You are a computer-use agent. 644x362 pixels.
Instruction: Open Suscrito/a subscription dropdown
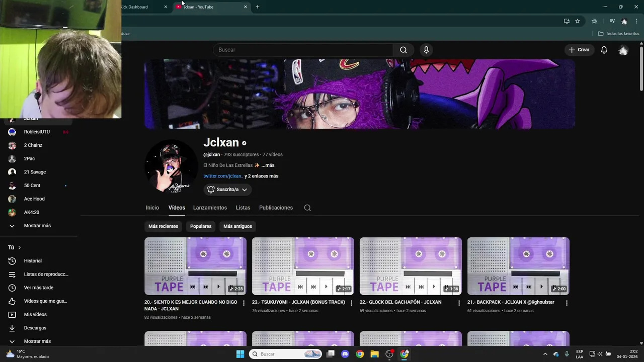[x=227, y=190]
